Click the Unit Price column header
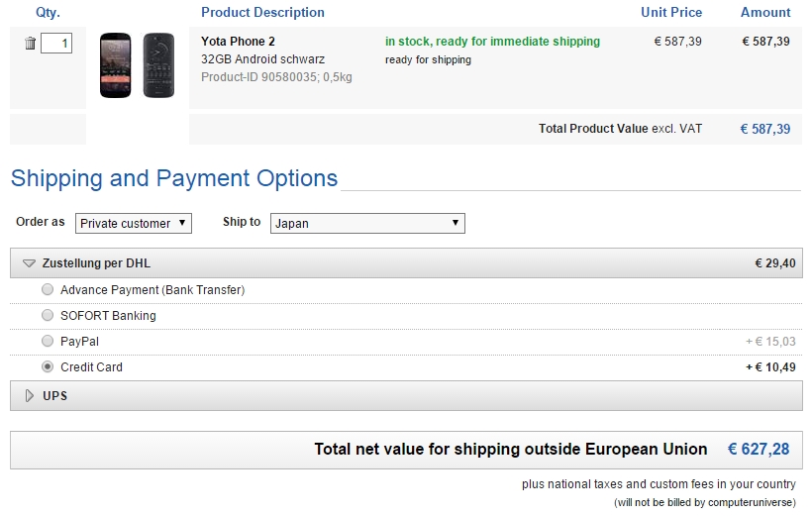Screen dimensions: 812x516 [671, 13]
